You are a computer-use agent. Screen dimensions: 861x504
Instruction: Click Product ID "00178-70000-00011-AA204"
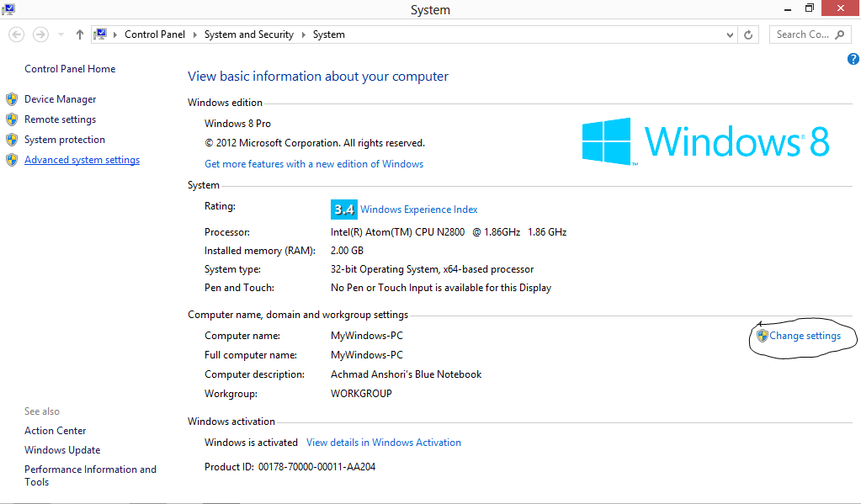pos(316,467)
